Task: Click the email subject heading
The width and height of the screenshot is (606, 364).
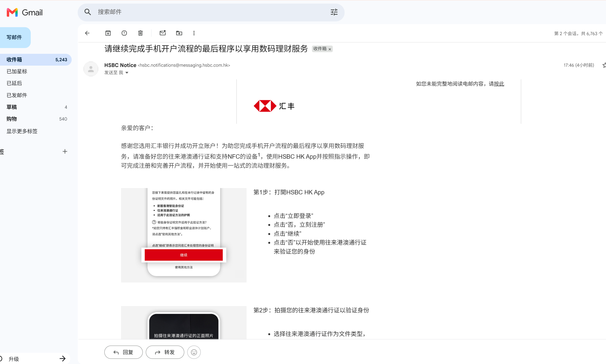Action: (x=206, y=49)
